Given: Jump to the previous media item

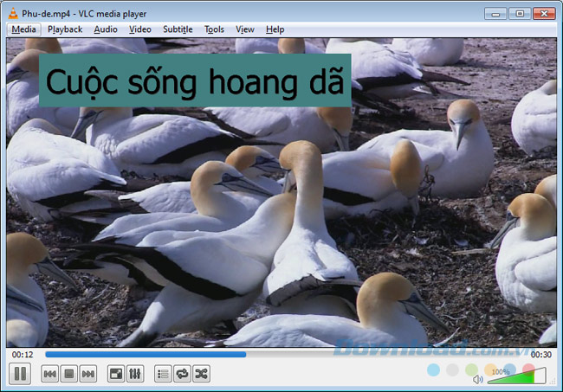Looking at the screenshot, I should (x=49, y=374).
